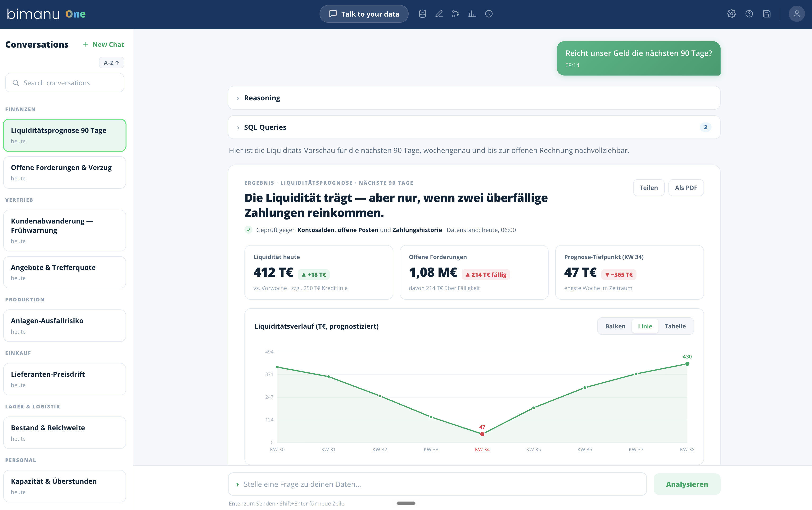The width and height of the screenshot is (812, 510).
Task: Click the pencil edit icon in top bar
Action: coord(439,14)
